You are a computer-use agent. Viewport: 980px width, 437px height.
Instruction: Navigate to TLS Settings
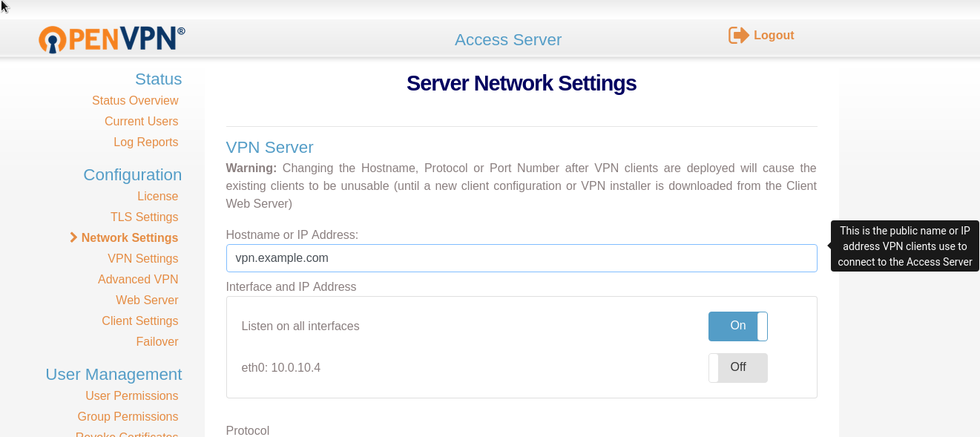[144, 217]
